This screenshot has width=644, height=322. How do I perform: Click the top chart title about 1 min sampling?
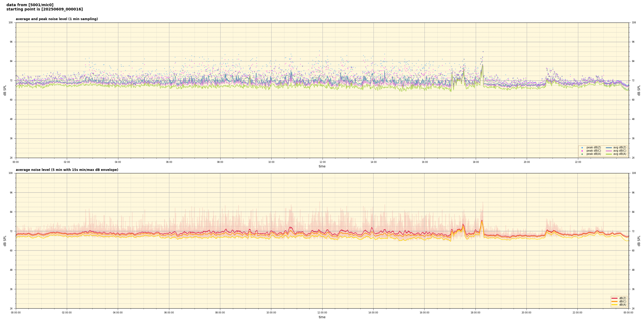tap(57, 19)
